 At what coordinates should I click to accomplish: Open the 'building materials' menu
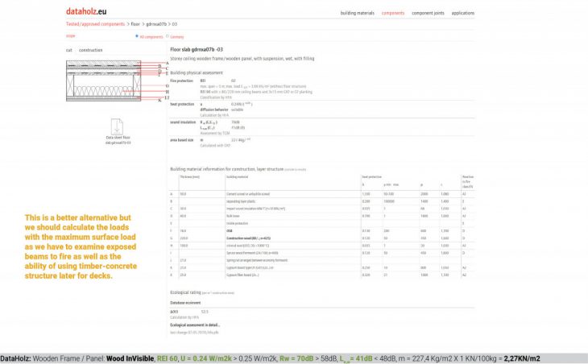(x=358, y=13)
